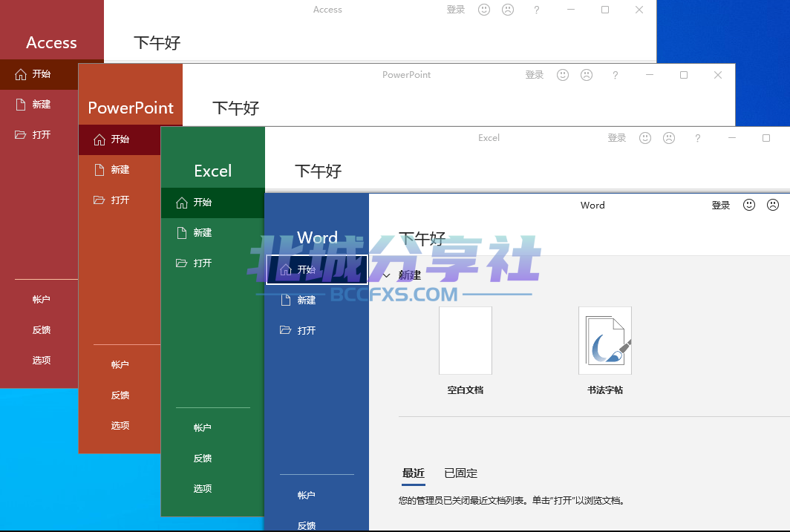Click the folder icon beside 打开 in Access
Image resolution: width=790 pixels, height=532 pixels.
[x=21, y=135]
